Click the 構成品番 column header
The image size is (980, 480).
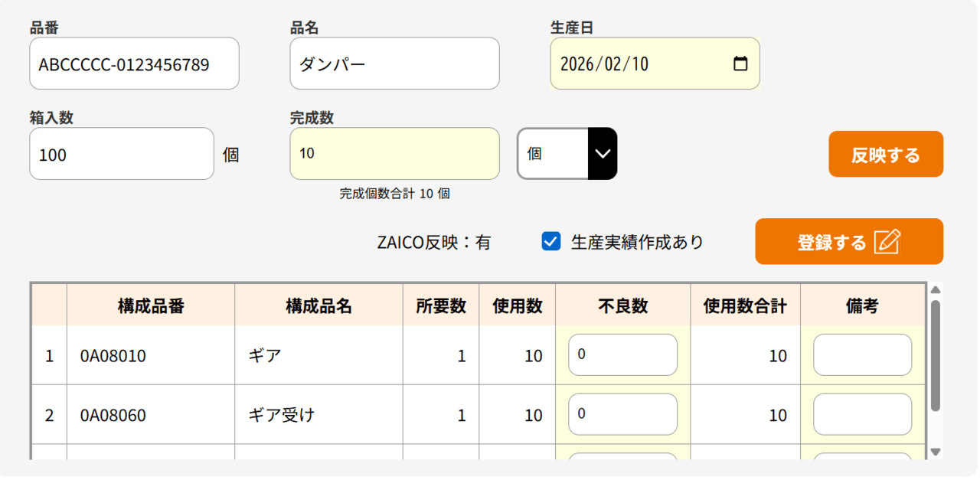(x=150, y=305)
